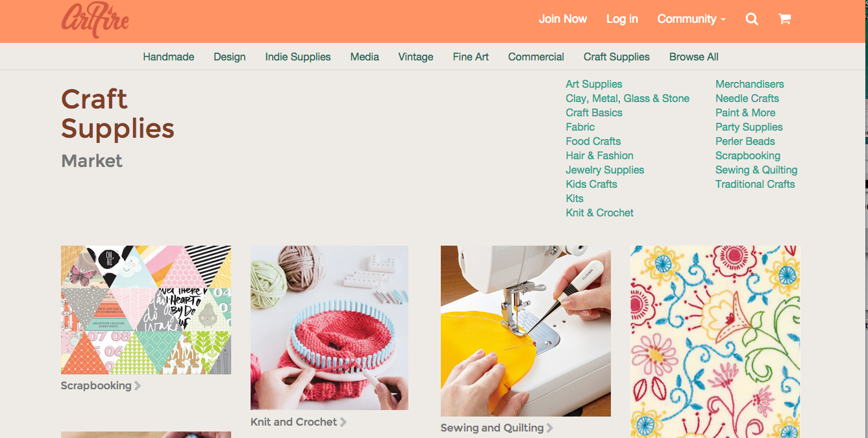Select the Handmade category tab
This screenshot has height=438, width=868.
[169, 57]
